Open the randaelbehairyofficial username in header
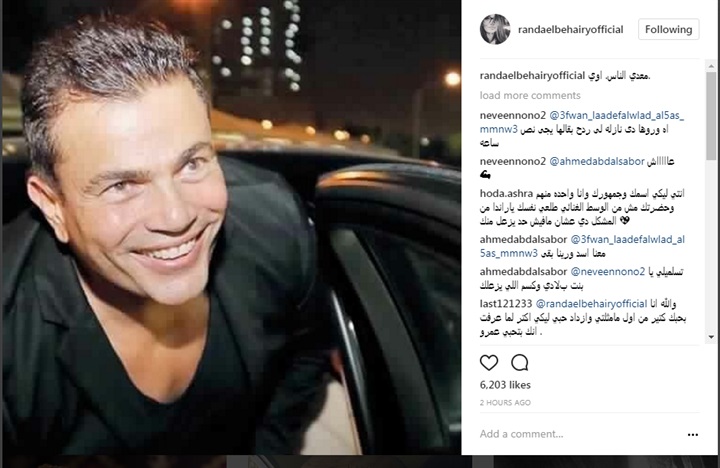 (x=570, y=30)
